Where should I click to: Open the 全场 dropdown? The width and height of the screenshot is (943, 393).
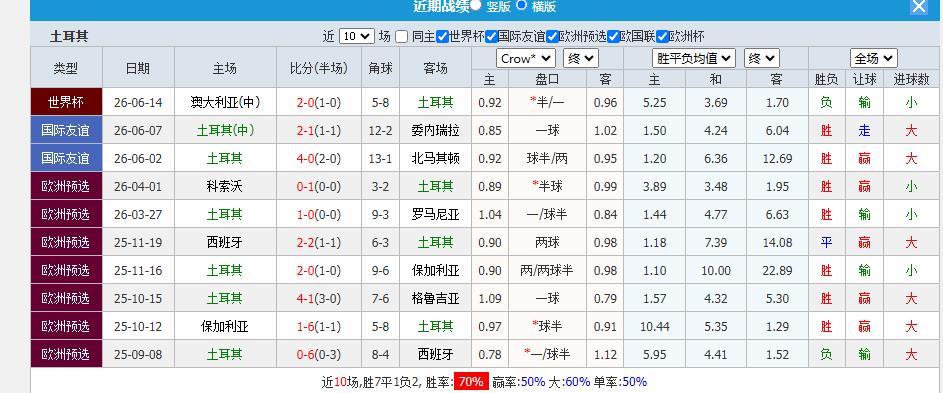[x=874, y=58]
